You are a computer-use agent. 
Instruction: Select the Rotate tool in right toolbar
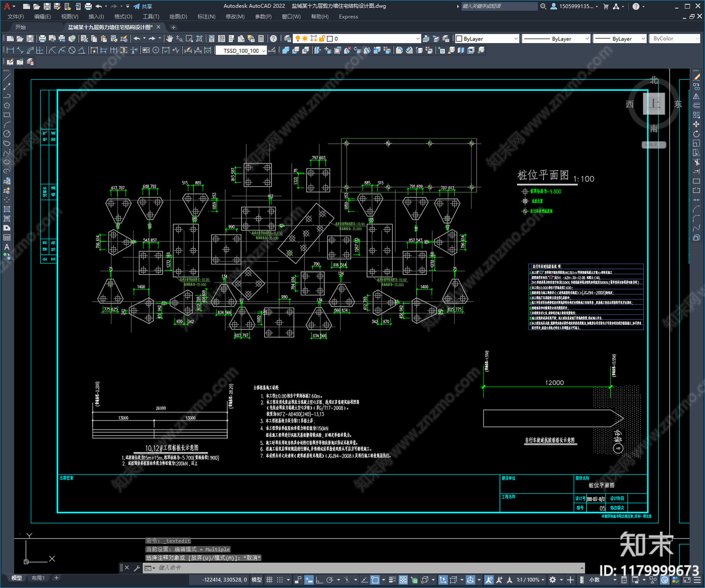[x=696, y=134]
